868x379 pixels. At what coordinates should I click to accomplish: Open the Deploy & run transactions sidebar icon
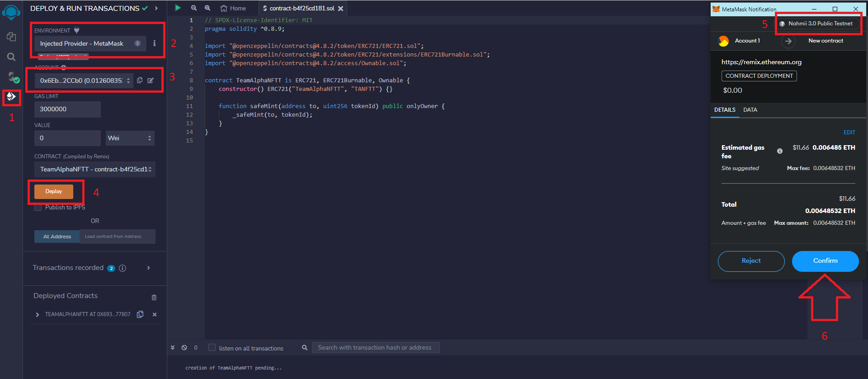coord(11,96)
